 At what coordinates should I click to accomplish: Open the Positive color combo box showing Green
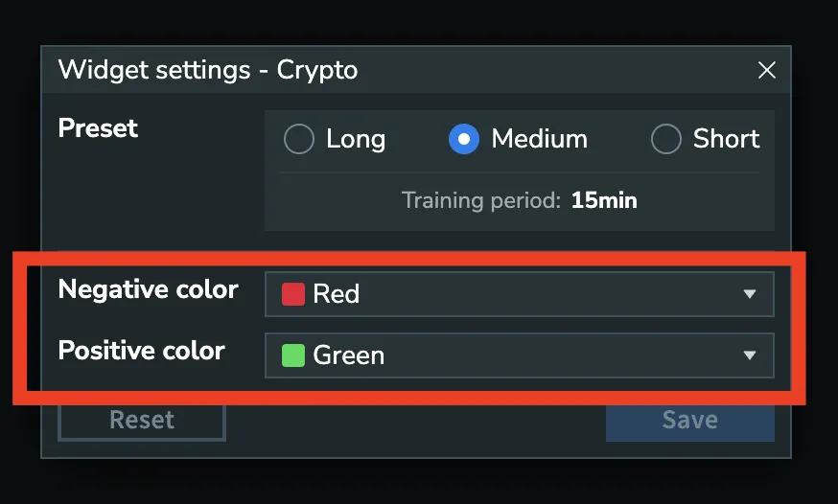(x=518, y=355)
